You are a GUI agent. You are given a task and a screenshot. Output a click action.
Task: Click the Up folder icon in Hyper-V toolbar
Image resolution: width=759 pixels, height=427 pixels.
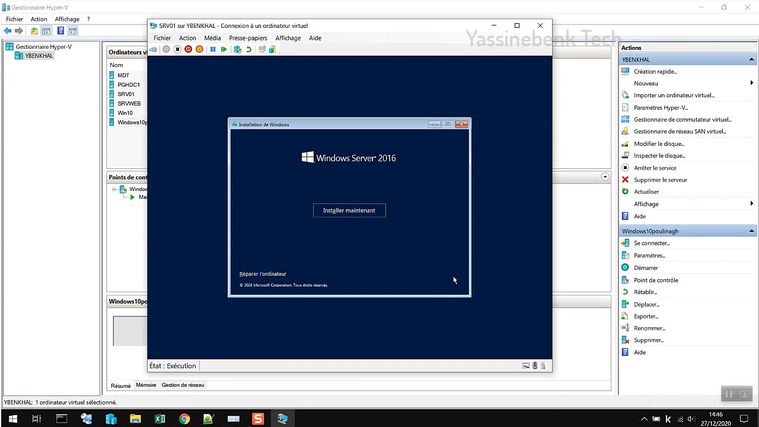pyautogui.click(x=34, y=31)
